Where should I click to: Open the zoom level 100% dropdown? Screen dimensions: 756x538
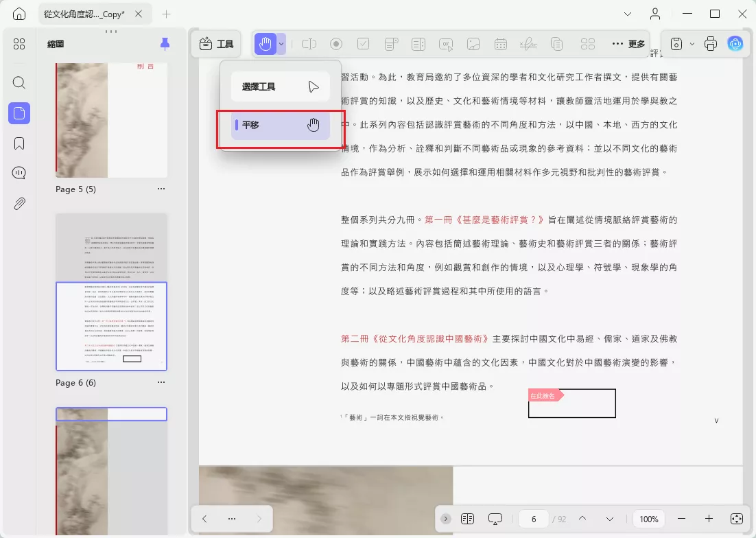coord(648,519)
